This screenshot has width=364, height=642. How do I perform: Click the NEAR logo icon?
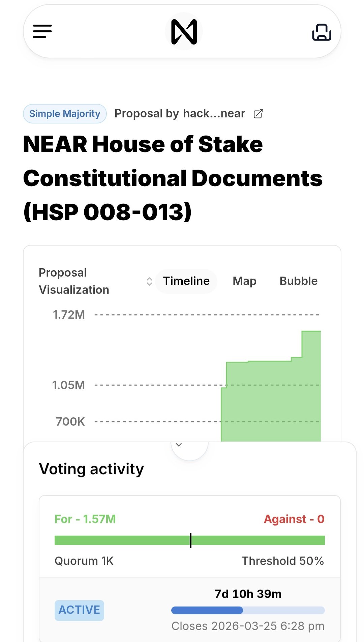(184, 32)
